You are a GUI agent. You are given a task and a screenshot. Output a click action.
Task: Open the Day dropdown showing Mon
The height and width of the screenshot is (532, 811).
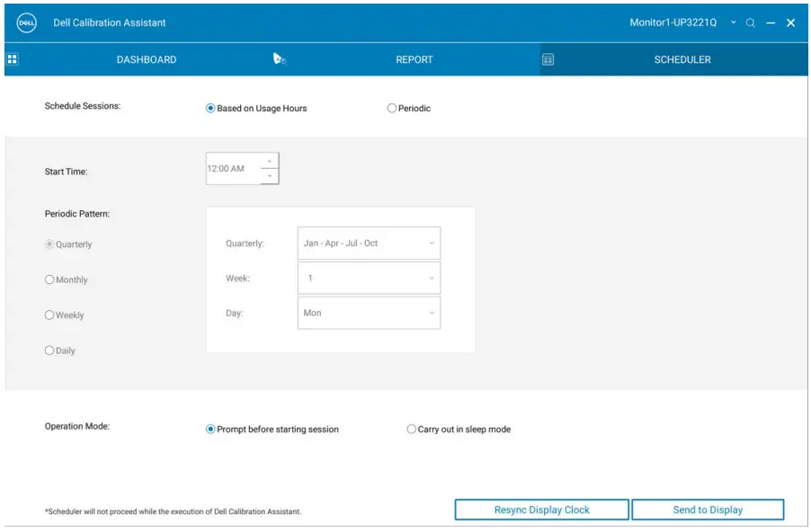click(369, 313)
